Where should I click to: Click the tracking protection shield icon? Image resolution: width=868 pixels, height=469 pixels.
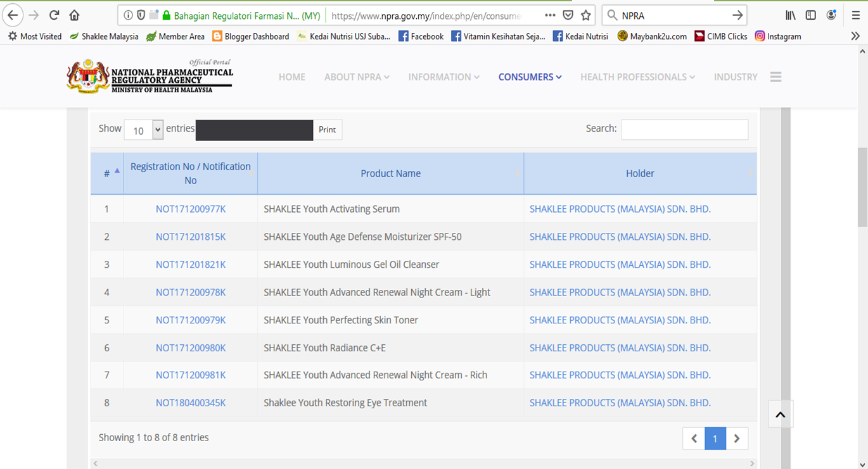141,15
